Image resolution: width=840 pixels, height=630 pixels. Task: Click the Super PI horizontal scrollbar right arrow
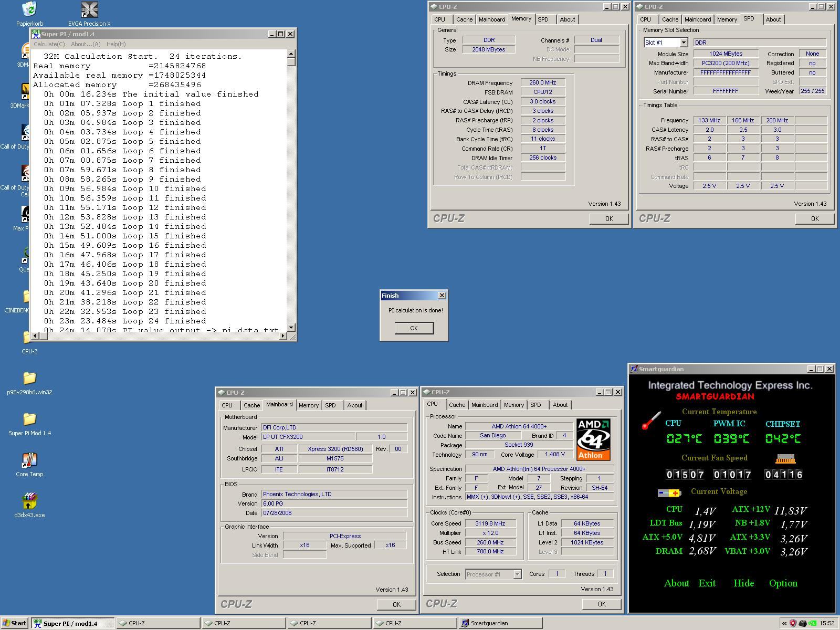(282, 335)
